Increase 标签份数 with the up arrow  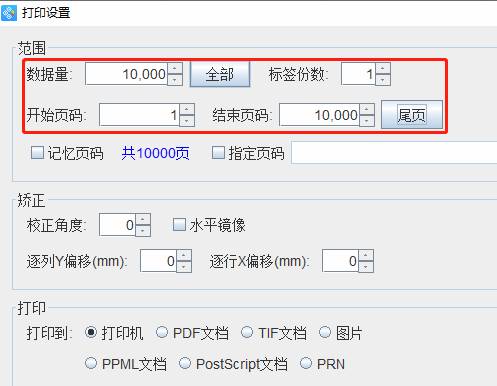click(x=383, y=68)
